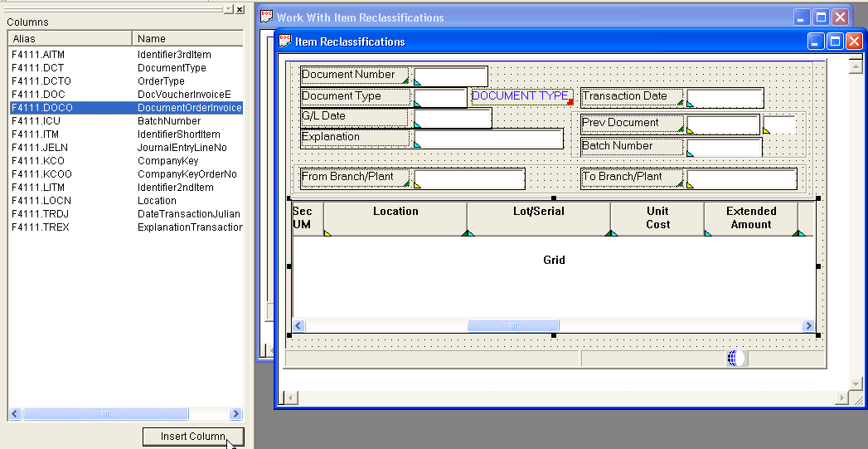Viewport: 868px width, 449px height.
Task: Click the Name column header
Action: [x=187, y=39]
